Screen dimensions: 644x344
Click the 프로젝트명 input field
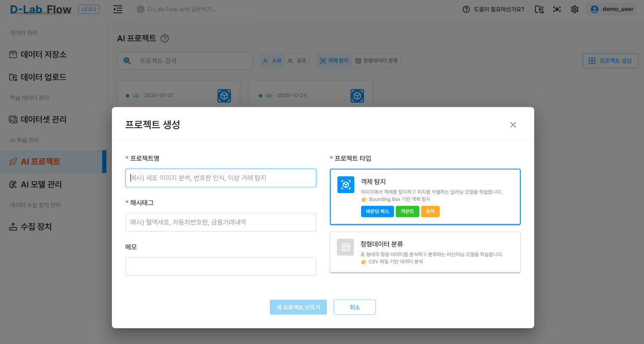(220, 178)
